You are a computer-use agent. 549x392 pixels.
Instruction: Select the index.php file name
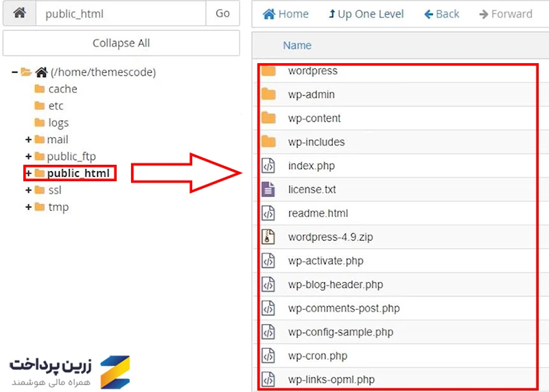[x=312, y=166]
